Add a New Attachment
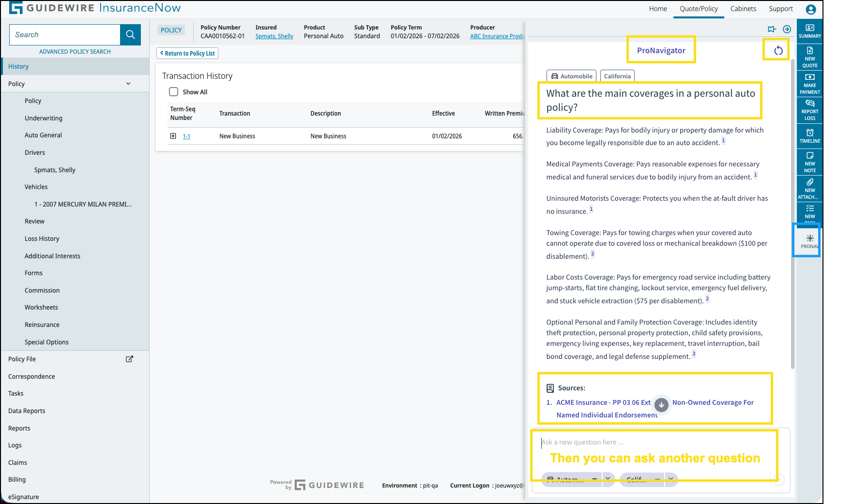853x504 pixels. click(809, 188)
